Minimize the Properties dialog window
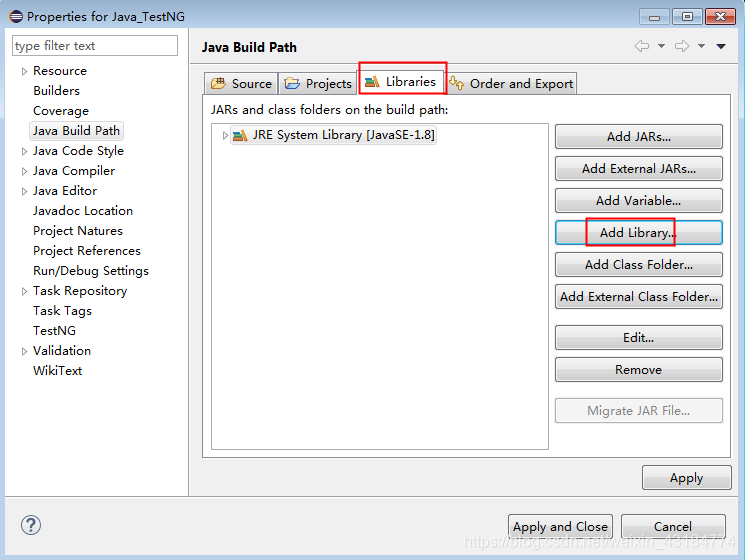745x560 pixels. click(x=655, y=17)
